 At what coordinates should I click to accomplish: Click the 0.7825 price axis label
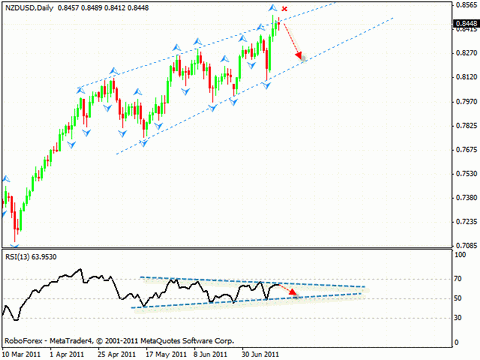pyautogui.click(x=466, y=125)
